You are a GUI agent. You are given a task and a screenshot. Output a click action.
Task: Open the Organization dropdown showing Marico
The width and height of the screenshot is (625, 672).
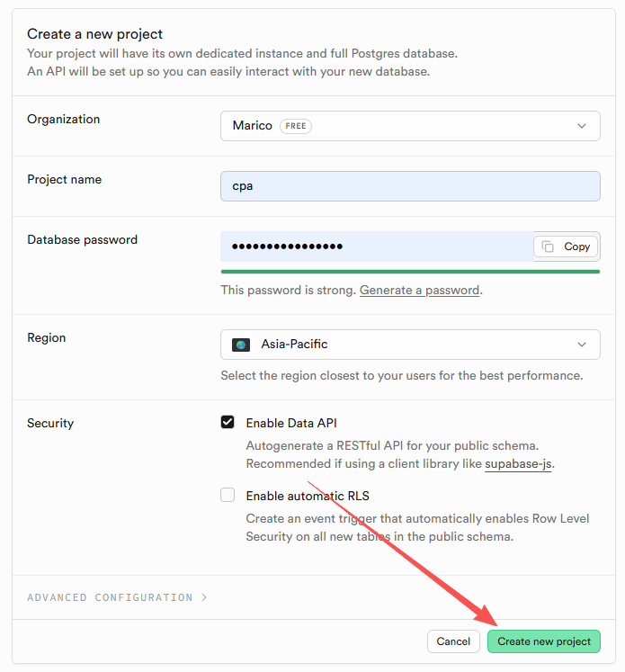410,126
